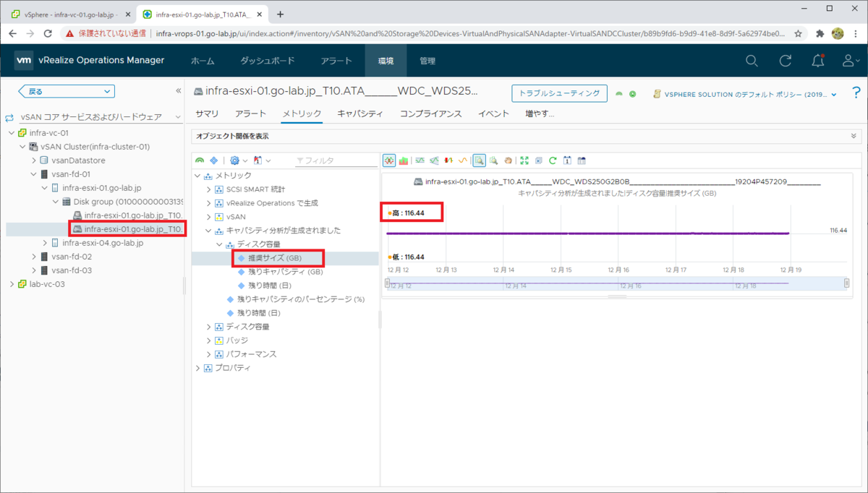868x493 pixels.
Task: Open the user account menu
Action: 851,61
